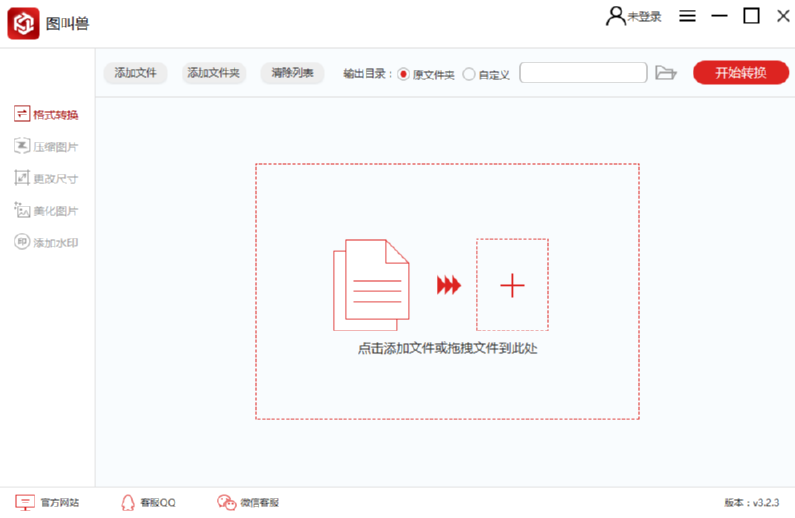Click the 添加文件 button

(x=135, y=73)
